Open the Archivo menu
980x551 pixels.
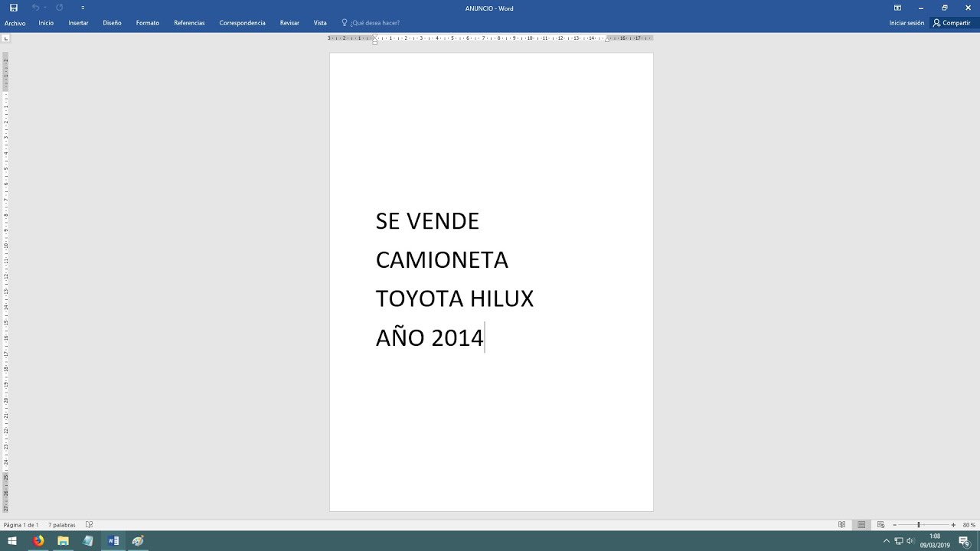pyautogui.click(x=15, y=23)
